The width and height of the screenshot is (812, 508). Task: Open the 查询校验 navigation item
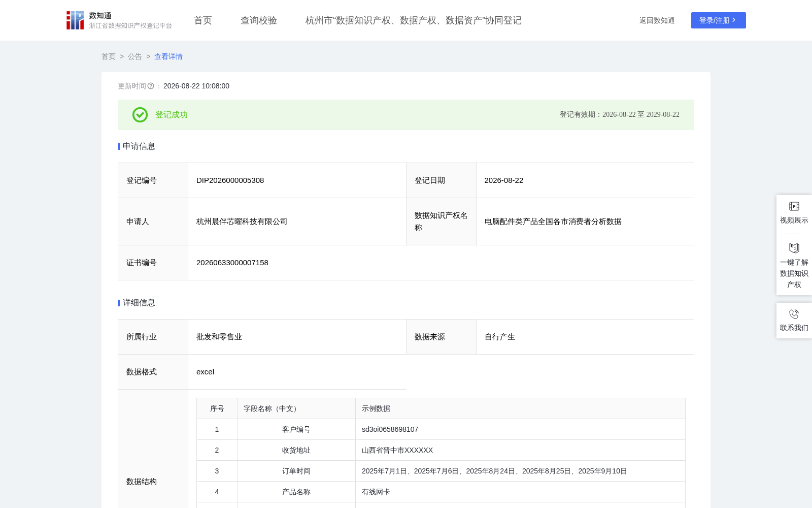(x=259, y=20)
